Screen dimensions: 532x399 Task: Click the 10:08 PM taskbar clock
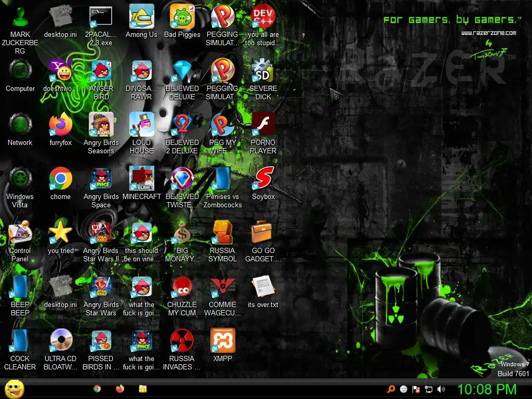pos(487,390)
